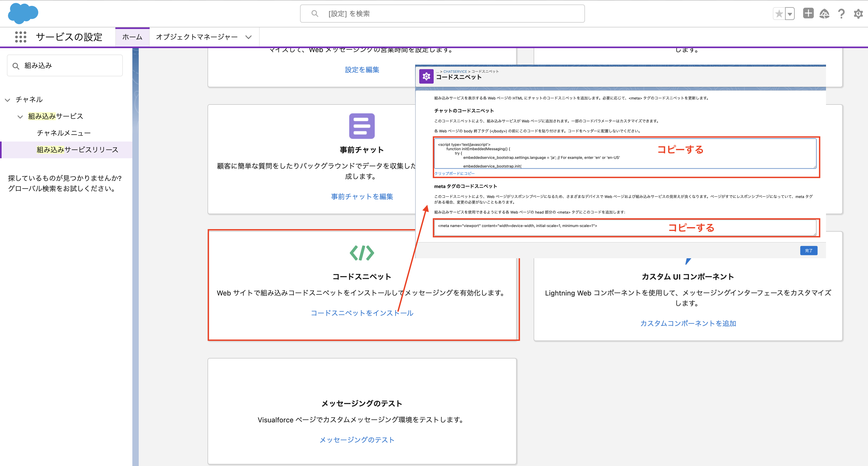
Task: Click the CHATSERVICE breadcrumb link
Action: pos(455,72)
